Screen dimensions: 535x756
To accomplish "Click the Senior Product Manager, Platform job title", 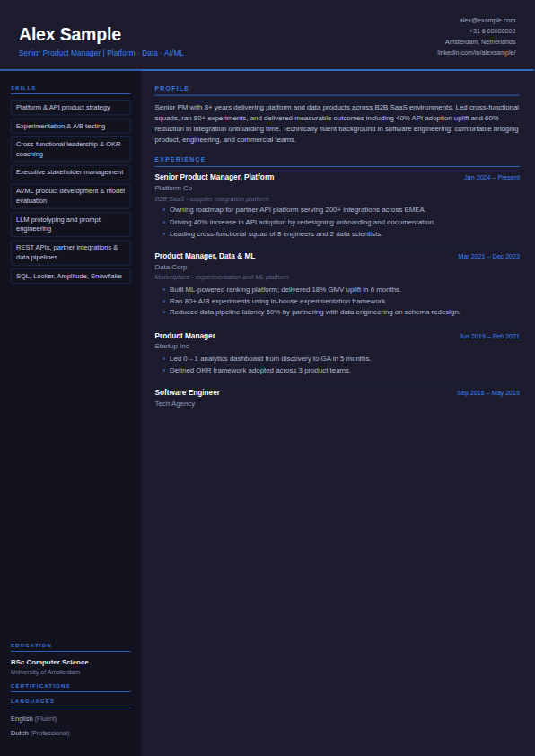I will pyautogui.click(x=214, y=177).
